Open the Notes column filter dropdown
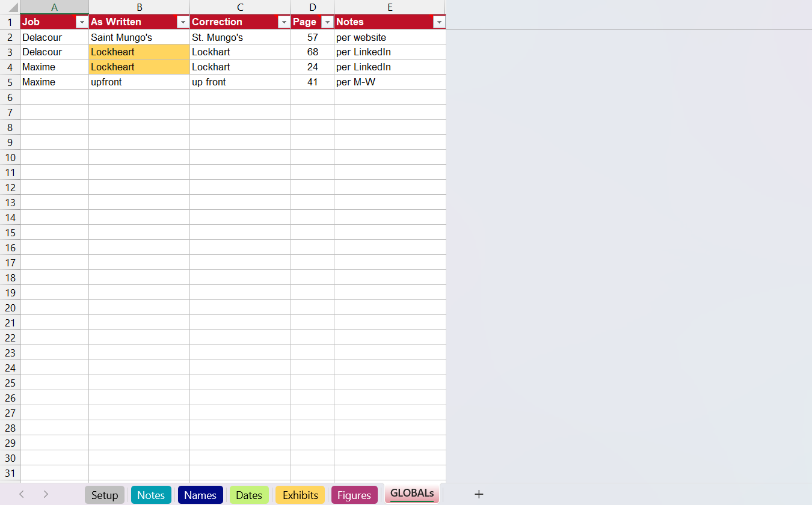The image size is (812, 505). pos(439,22)
